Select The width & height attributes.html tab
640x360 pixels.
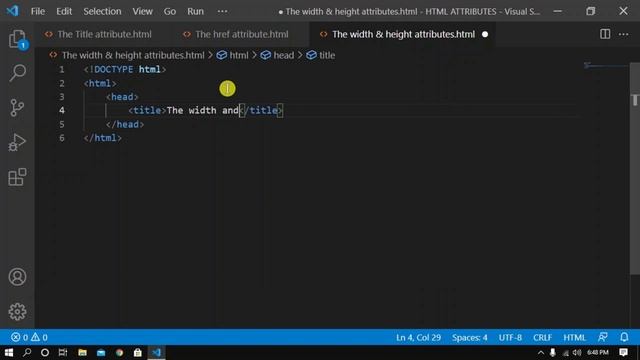403,34
